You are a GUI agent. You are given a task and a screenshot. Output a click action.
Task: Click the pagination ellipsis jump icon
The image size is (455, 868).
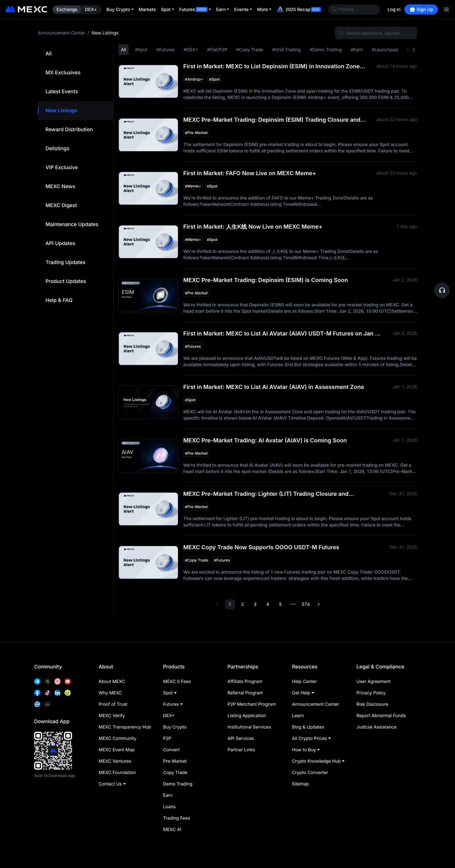coord(293,604)
